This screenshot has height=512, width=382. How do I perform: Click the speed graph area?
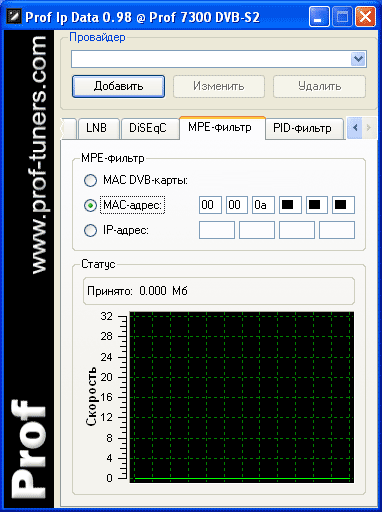[x=242, y=397]
